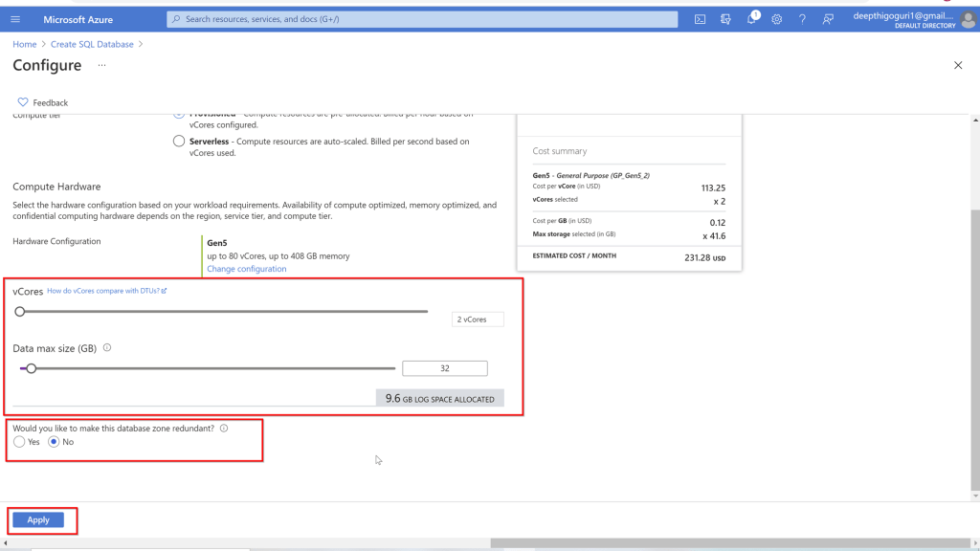Click the top bar Feedback person icon
980x551 pixels.
pyautogui.click(x=828, y=19)
